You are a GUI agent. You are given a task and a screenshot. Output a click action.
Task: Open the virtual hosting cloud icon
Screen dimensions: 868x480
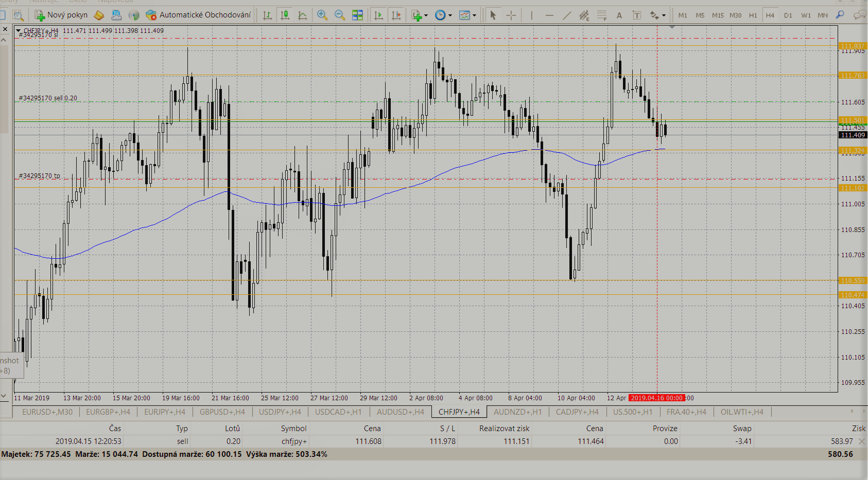tap(117, 15)
